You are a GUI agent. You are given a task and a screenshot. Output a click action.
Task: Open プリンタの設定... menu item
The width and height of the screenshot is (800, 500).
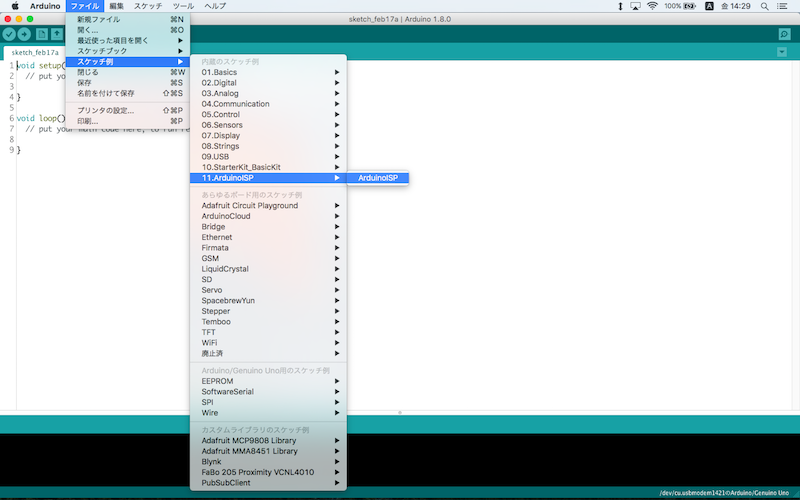(128, 110)
